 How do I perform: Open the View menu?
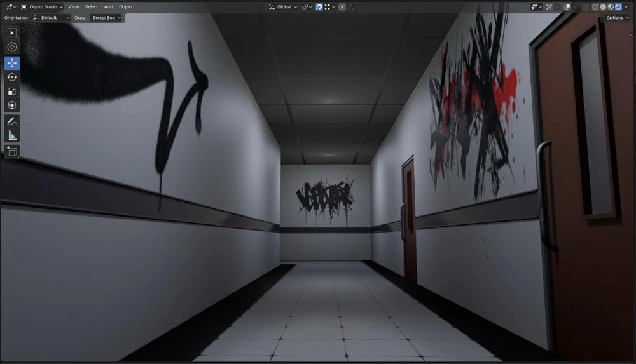tap(74, 6)
